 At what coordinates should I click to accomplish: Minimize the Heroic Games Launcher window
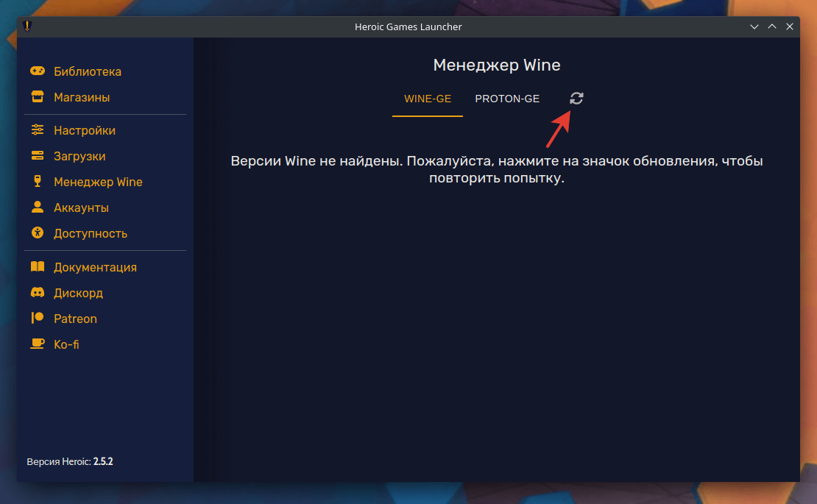[754, 26]
